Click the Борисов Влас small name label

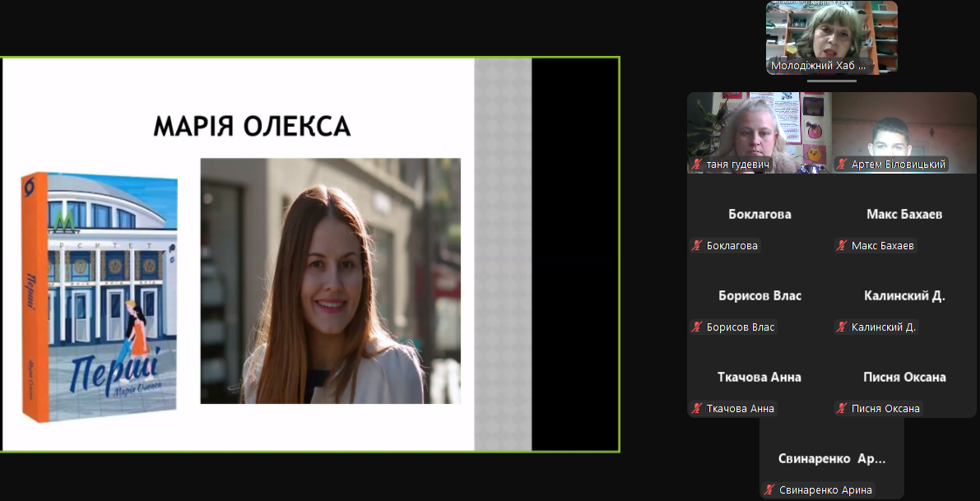pyautogui.click(x=740, y=327)
